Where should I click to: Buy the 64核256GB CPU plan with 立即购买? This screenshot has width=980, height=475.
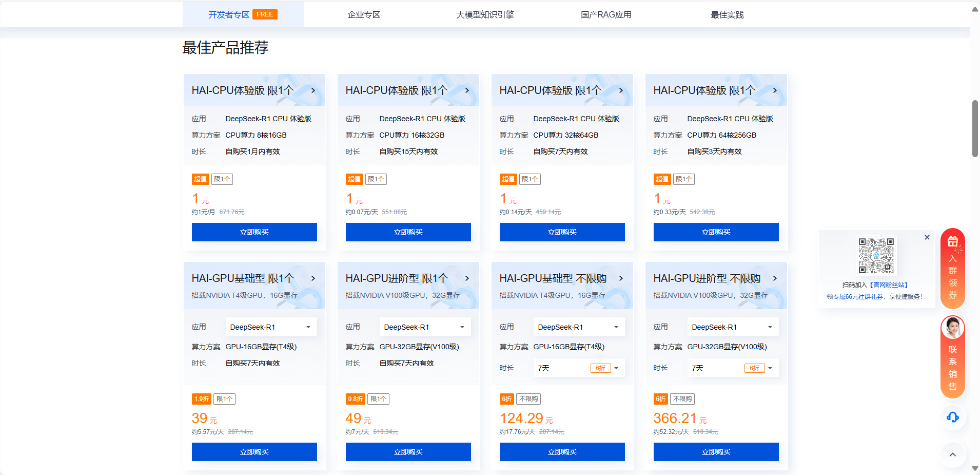point(716,232)
